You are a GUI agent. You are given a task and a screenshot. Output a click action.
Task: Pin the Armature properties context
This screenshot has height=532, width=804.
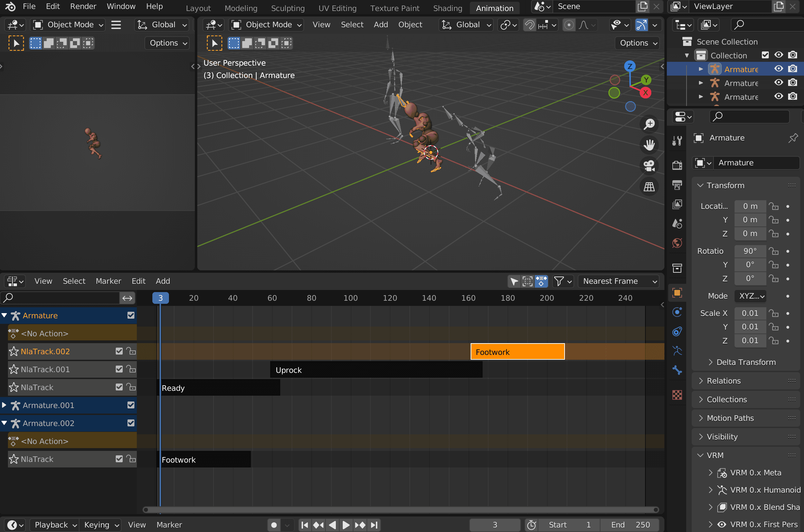(793, 138)
